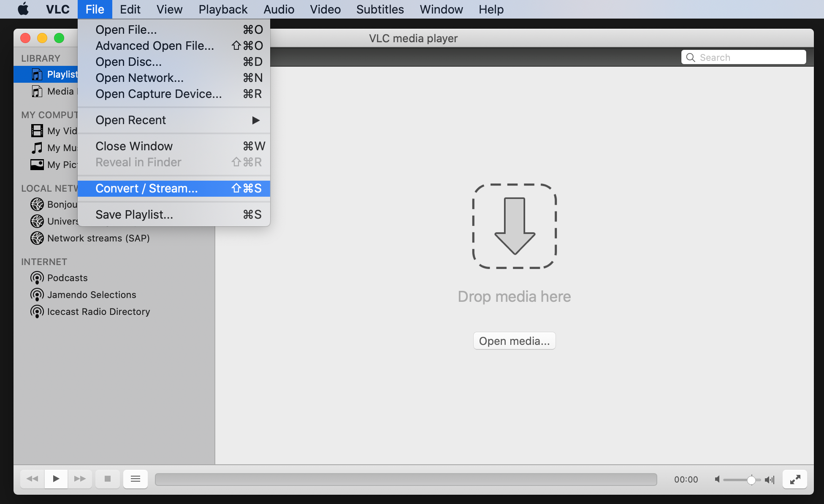Open the My Pictures image icon
Image resolution: width=824 pixels, height=504 pixels.
point(37,165)
